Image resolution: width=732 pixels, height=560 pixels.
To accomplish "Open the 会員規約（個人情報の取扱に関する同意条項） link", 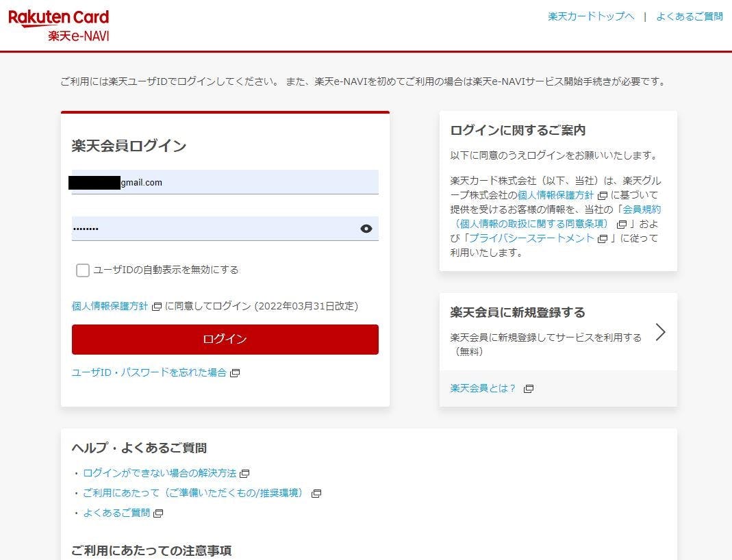I will (555, 216).
